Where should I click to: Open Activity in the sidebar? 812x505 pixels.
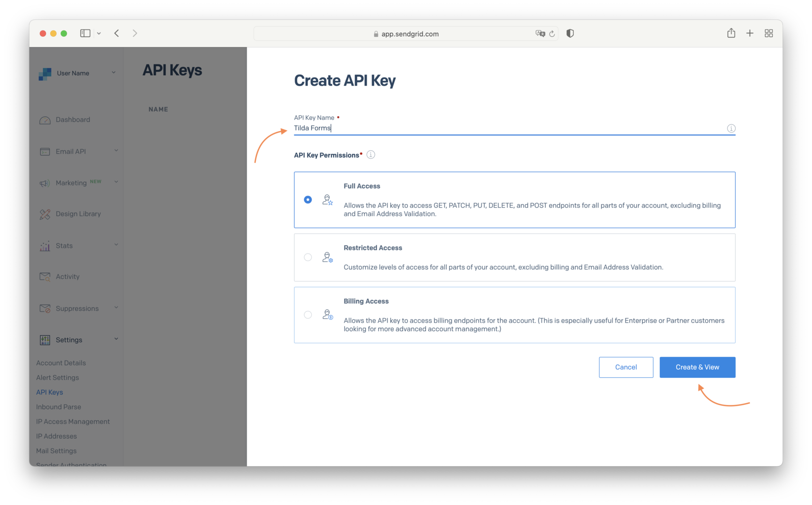[68, 277]
